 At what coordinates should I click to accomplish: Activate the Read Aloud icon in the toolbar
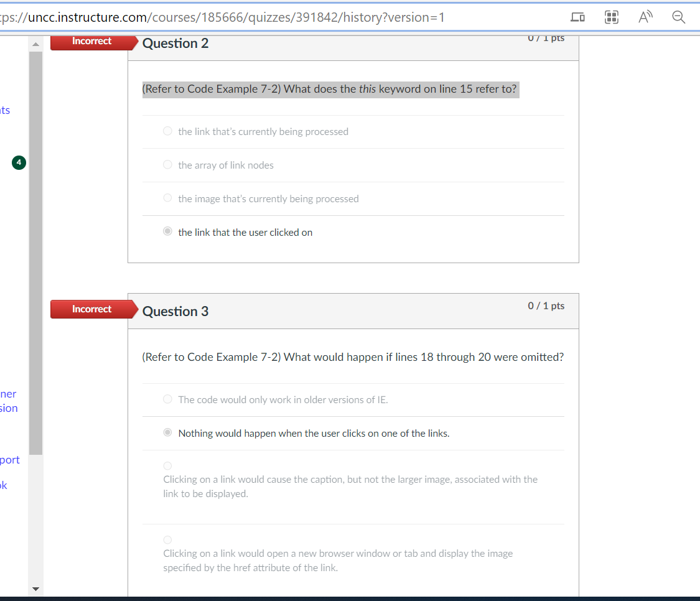(645, 17)
